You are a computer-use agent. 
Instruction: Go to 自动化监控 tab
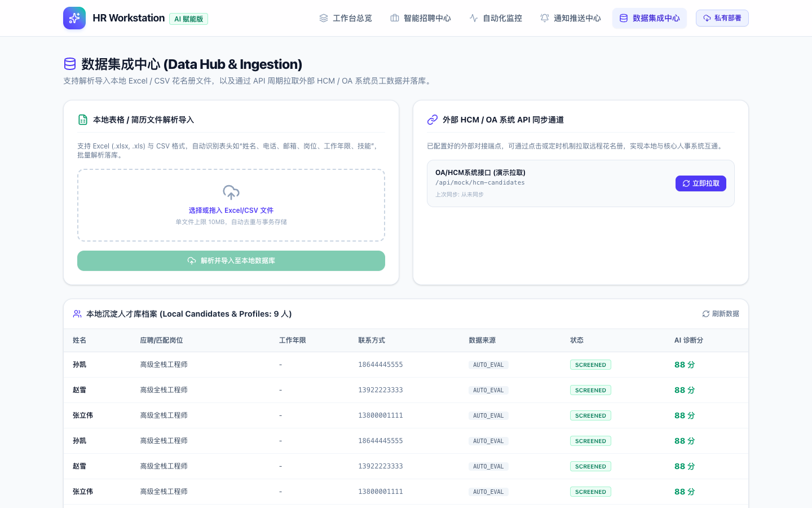point(496,18)
